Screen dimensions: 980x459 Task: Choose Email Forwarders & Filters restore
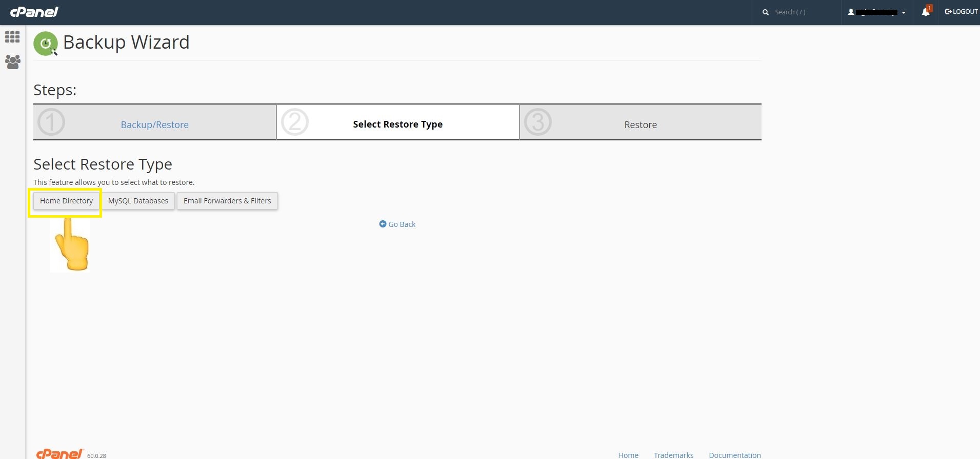coord(227,201)
